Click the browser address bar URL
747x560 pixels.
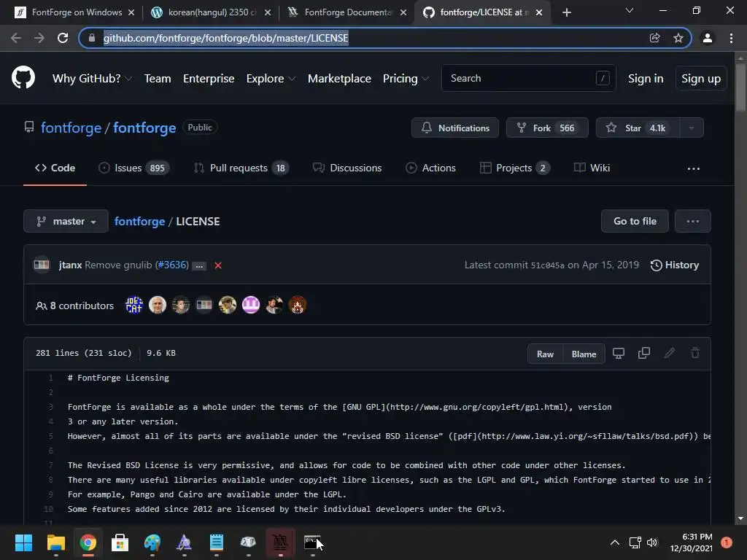[226, 38]
